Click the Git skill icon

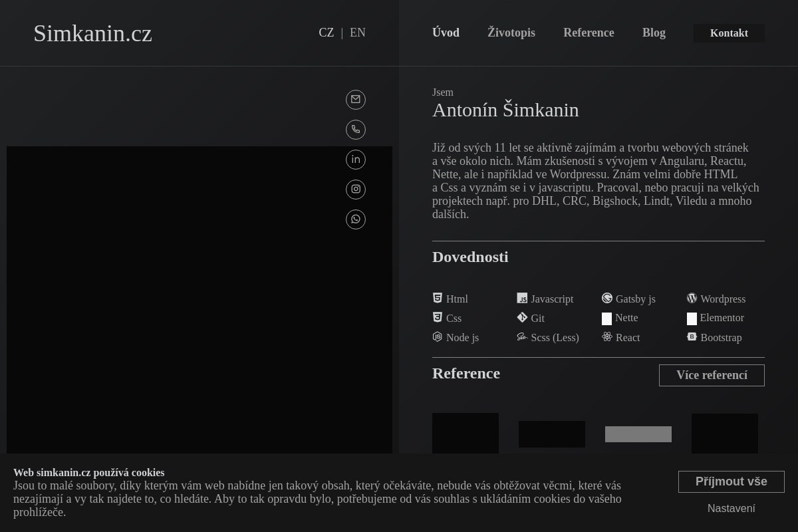click(x=522, y=318)
